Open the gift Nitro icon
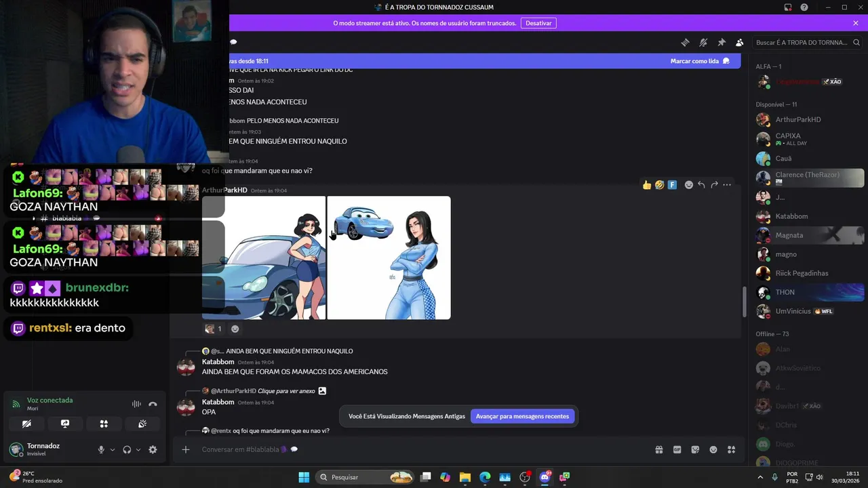 coord(658,449)
